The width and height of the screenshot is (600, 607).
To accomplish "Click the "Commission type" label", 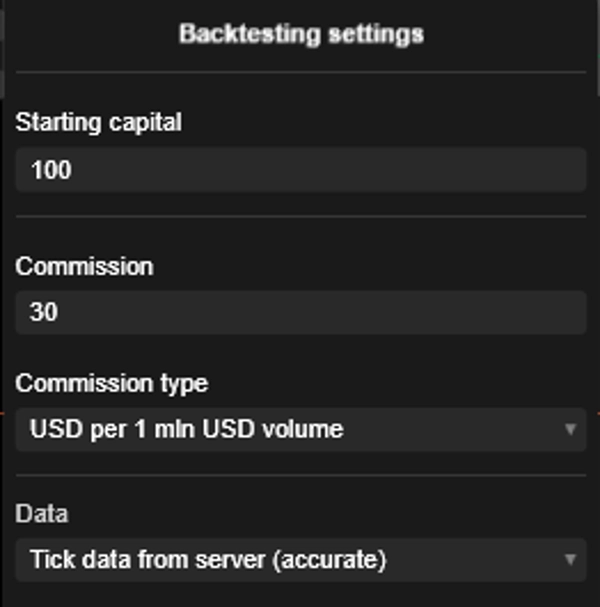I will (x=112, y=383).
